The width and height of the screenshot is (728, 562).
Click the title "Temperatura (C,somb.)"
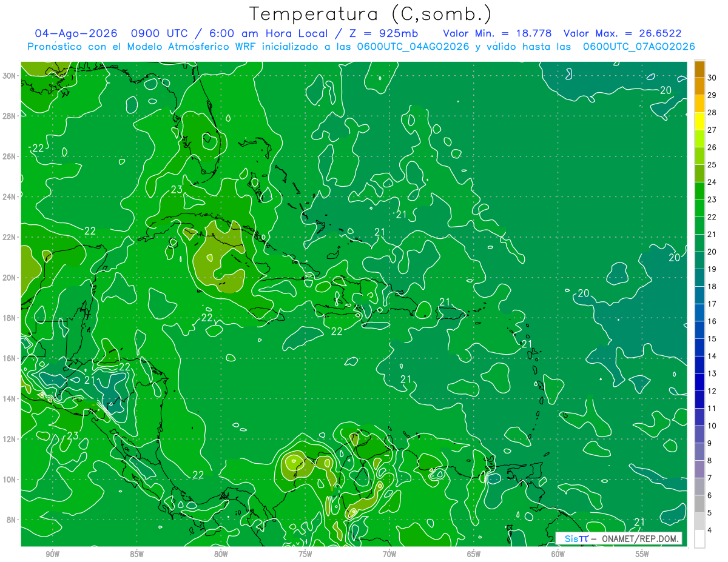(x=371, y=14)
